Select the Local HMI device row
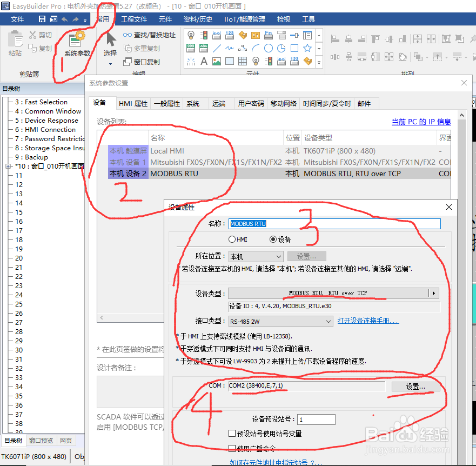Viewport: 476px width, 466px height. point(279,151)
